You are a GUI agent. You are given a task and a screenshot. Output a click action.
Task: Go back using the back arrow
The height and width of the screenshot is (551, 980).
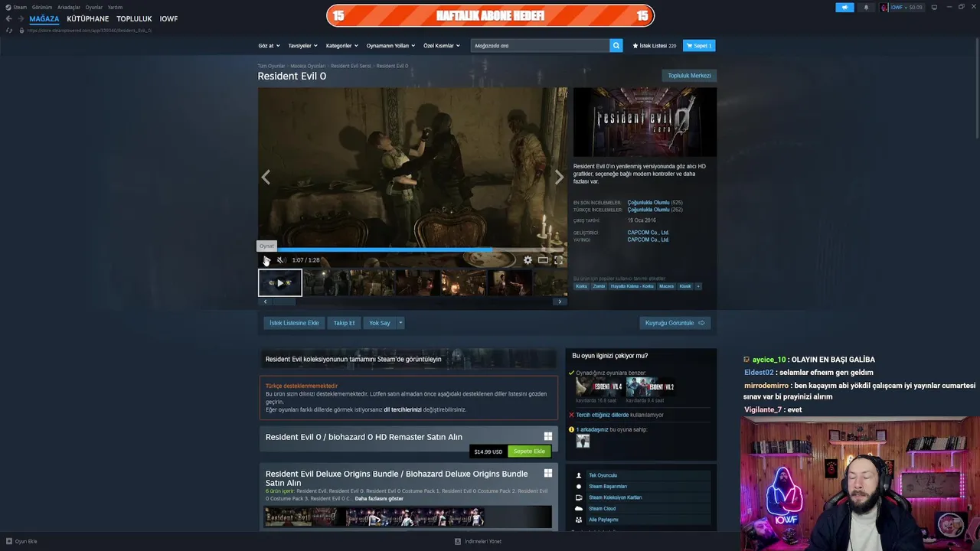[8, 18]
